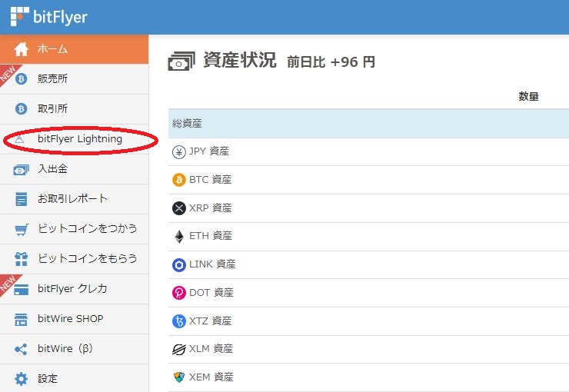Click the orange BTC coin icon

tap(179, 180)
